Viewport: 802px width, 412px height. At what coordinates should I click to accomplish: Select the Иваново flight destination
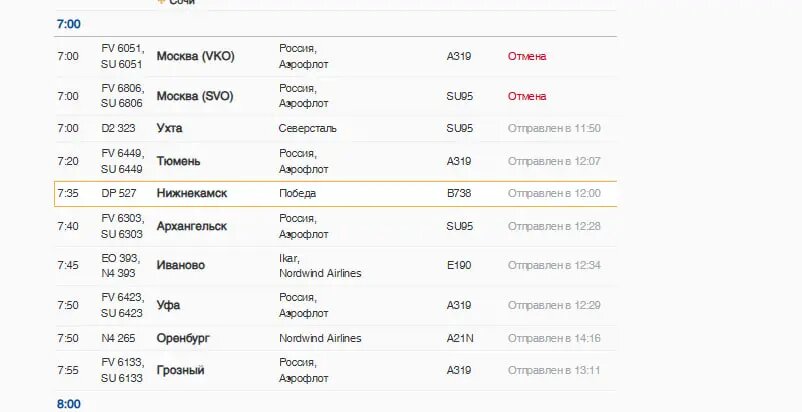point(181,265)
